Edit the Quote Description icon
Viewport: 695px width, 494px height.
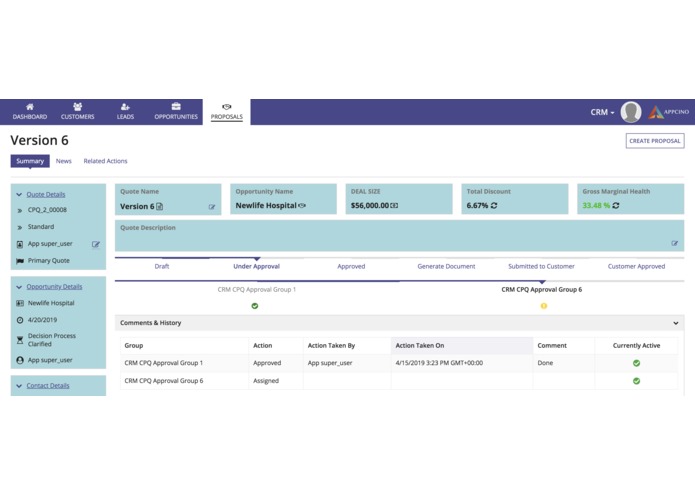coord(675,243)
